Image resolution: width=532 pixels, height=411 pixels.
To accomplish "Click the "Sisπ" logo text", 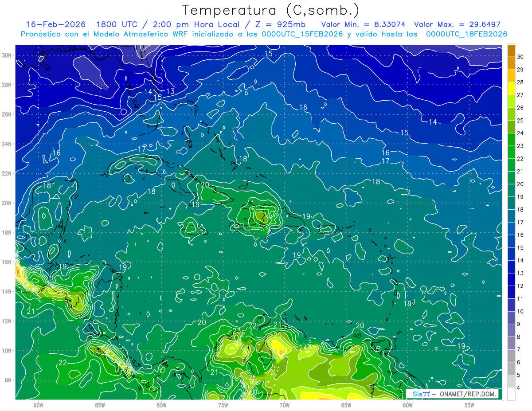I will point(421,394).
